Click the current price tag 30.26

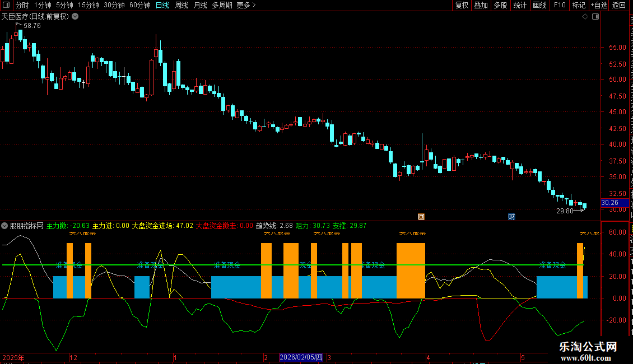(x=614, y=203)
